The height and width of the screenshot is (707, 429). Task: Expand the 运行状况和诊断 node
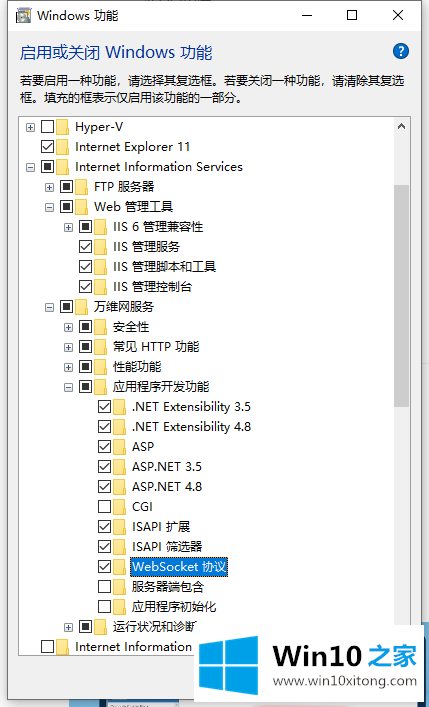click(x=68, y=627)
